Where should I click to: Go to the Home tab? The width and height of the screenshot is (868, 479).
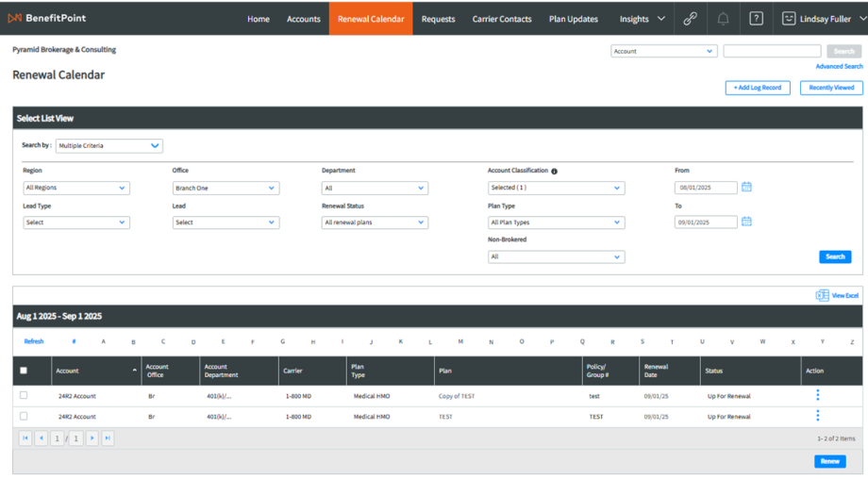coord(259,19)
